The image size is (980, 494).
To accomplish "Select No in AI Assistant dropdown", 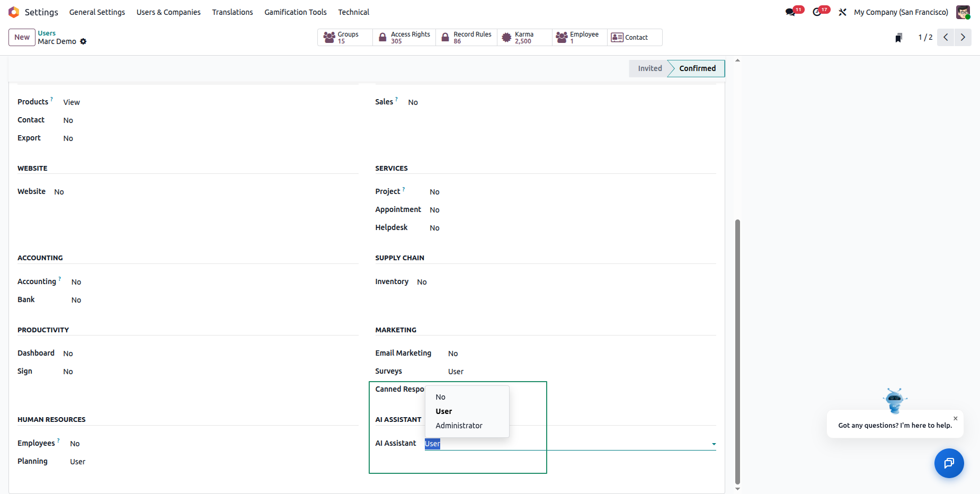I will [x=467, y=397].
